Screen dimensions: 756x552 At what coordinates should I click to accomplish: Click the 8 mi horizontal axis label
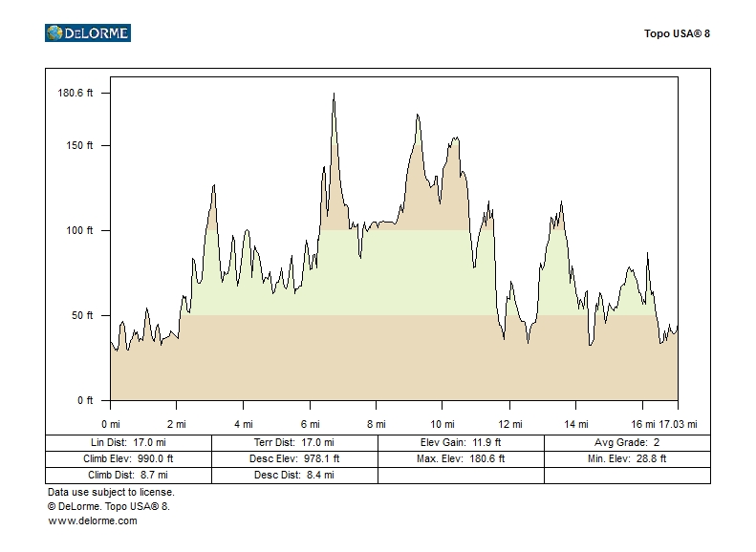376,424
